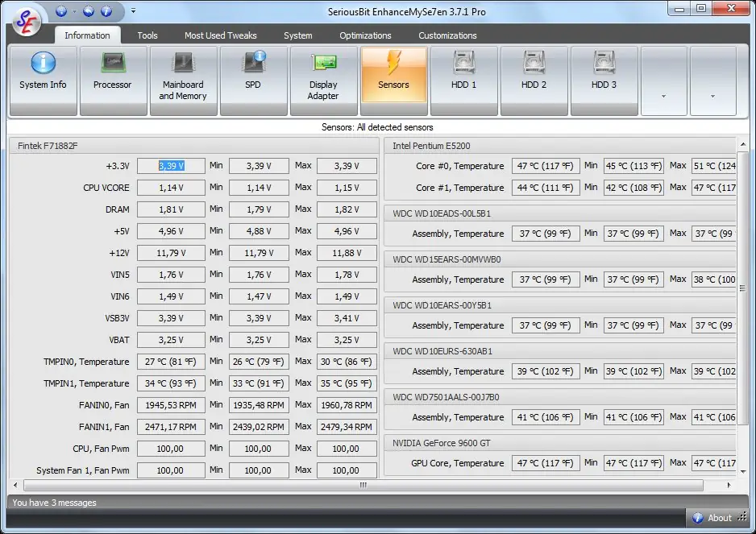
Task: Open the Customizations tab
Action: [447, 35]
